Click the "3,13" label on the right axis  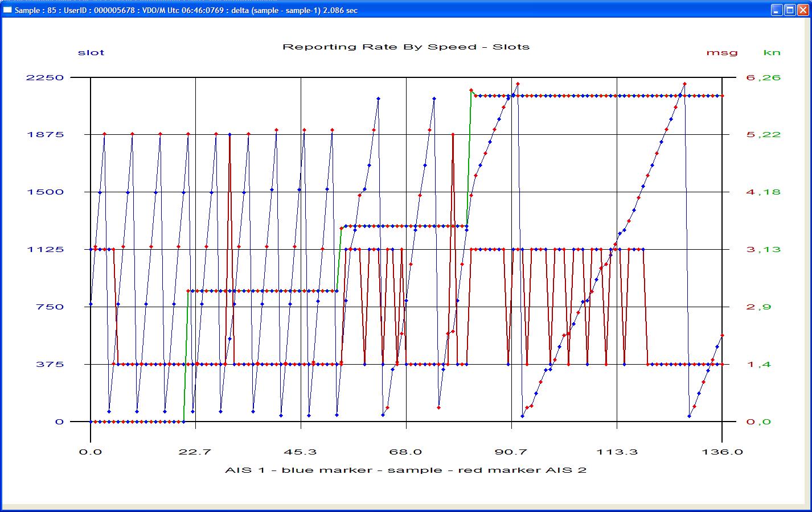pos(763,249)
